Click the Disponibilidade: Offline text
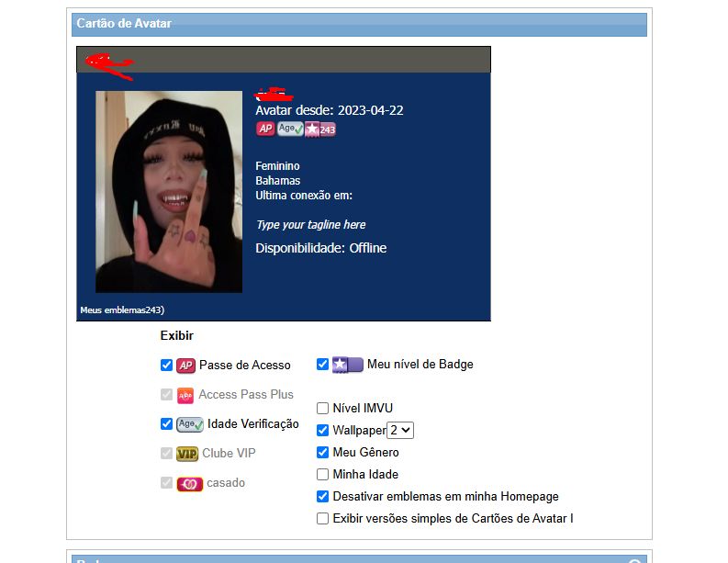The image size is (728, 563). 320,248
